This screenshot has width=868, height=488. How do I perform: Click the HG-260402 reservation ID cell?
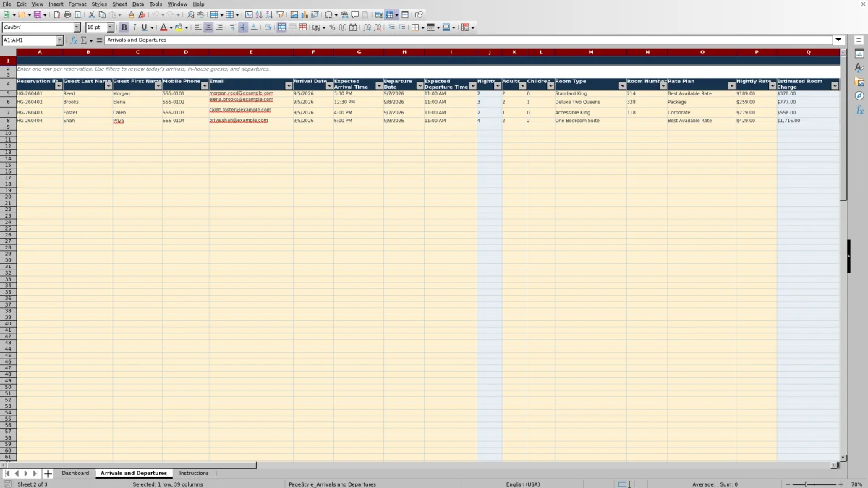(40, 102)
